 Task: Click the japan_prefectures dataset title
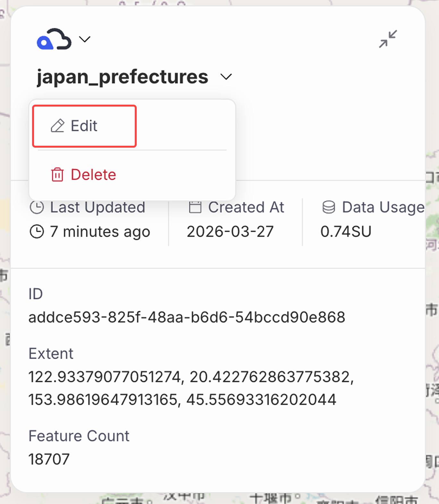click(122, 77)
